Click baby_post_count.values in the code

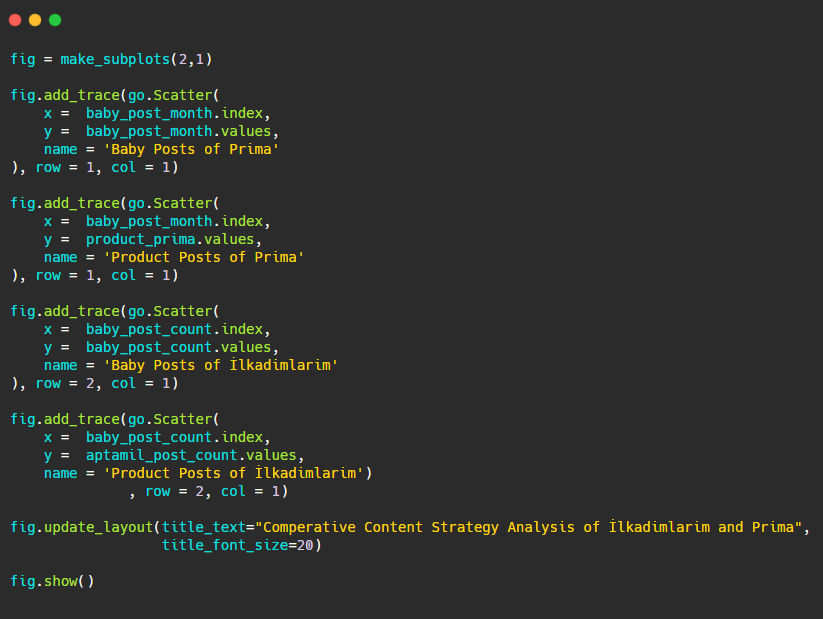(178, 347)
